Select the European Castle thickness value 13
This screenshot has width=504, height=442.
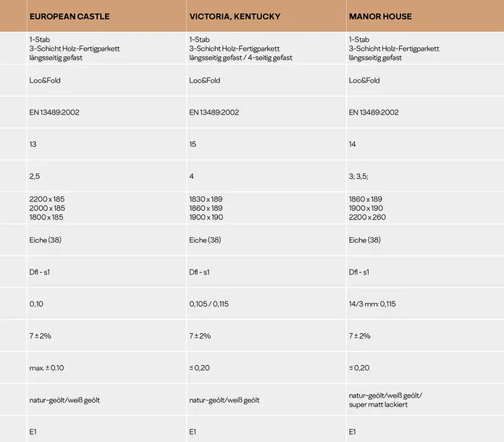click(33, 144)
